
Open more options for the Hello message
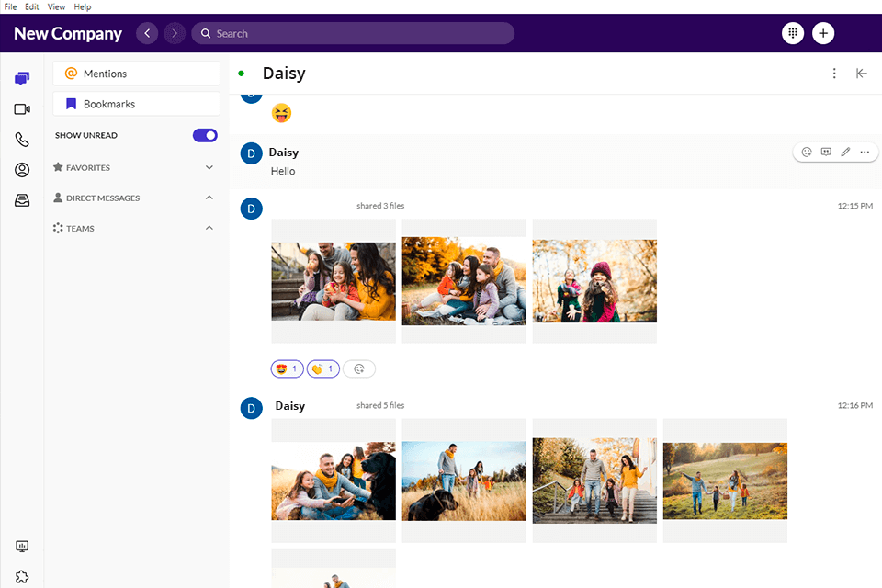[x=865, y=152]
